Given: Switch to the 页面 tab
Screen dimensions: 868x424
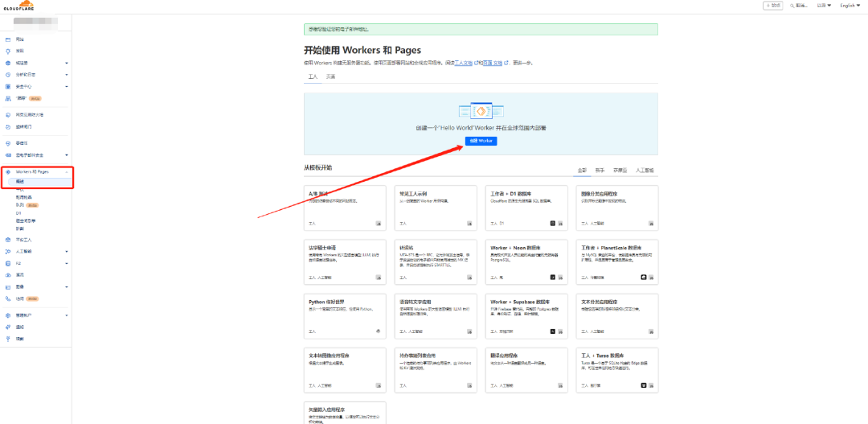Looking at the screenshot, I should pyautogui.click(x=330, y=76).
